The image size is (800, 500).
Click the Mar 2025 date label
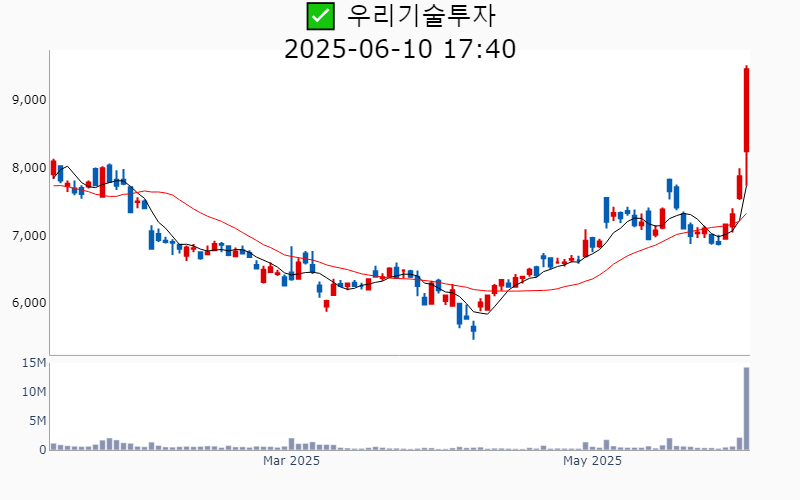click(x=291, y=461)
